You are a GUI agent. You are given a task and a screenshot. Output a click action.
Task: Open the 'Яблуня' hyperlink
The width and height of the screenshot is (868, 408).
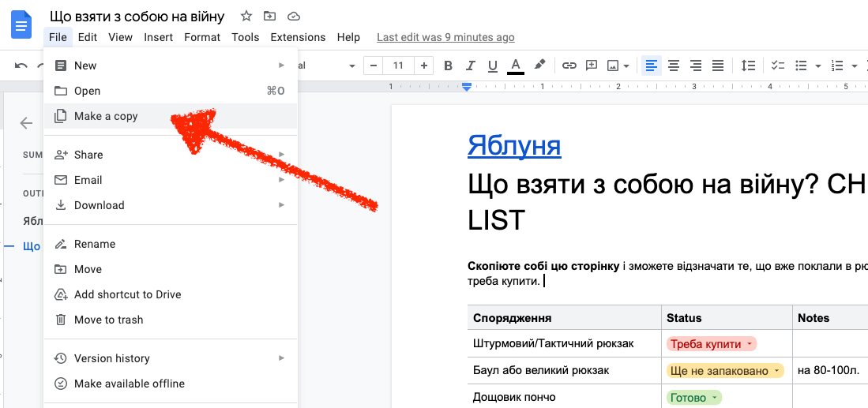514,145
